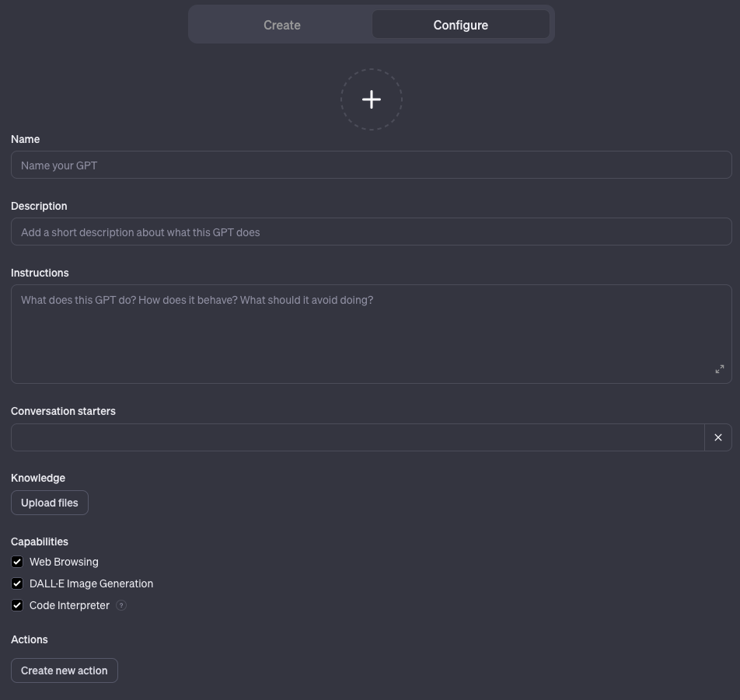This screenshot has width=740, height=700.
Task: Click the Code Interpreter label text
Action: 69,605
